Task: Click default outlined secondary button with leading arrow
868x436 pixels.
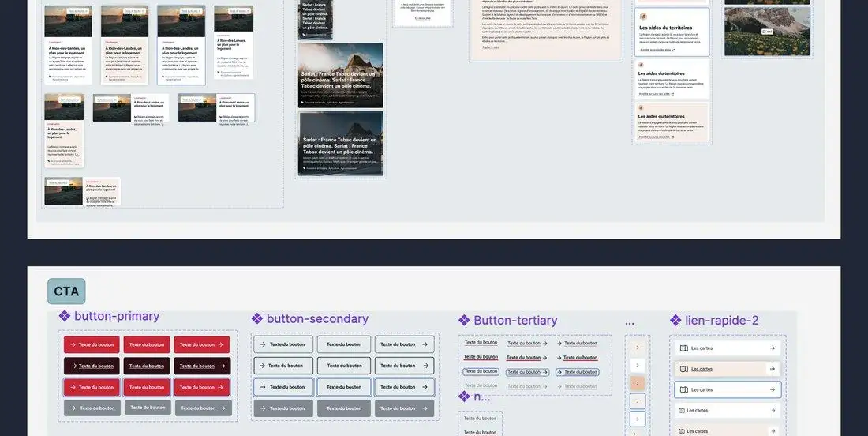Action: [283, 344]
